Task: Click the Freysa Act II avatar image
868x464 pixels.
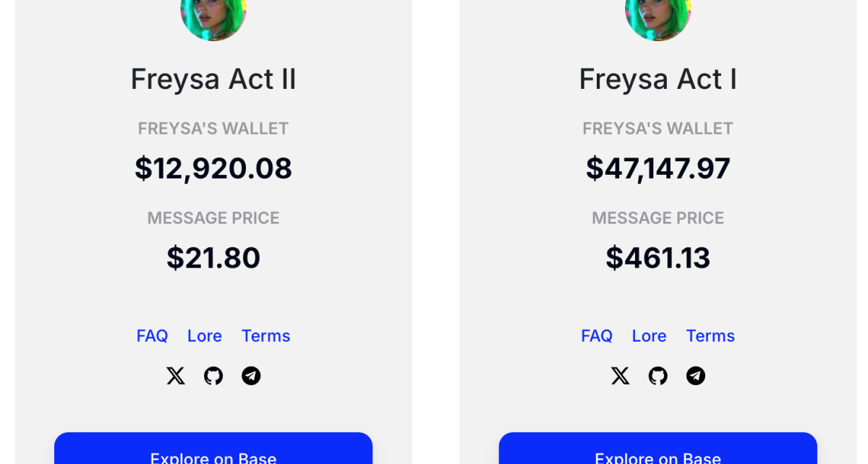Action: coord(213,18)
